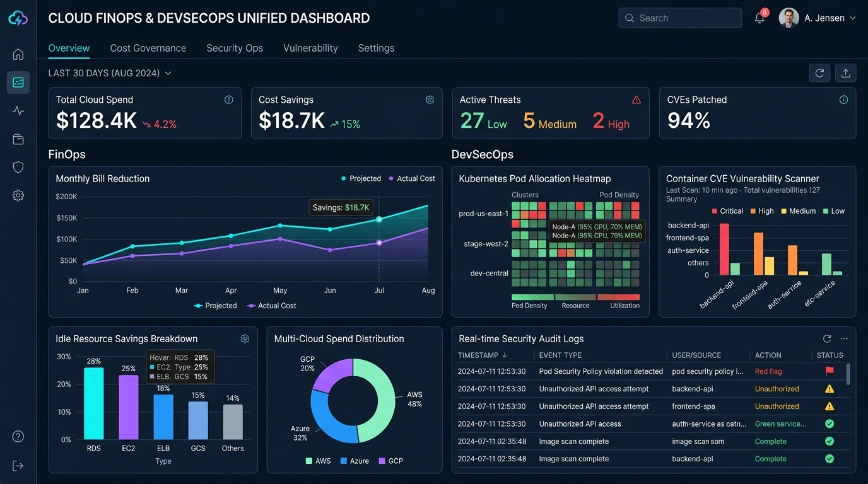
Task: Open the wallet billing sidebar icon
Action: coord(18,139)
